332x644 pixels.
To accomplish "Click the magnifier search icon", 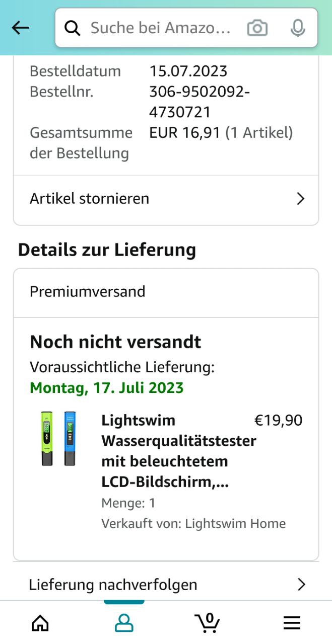I will coord(73,28).
